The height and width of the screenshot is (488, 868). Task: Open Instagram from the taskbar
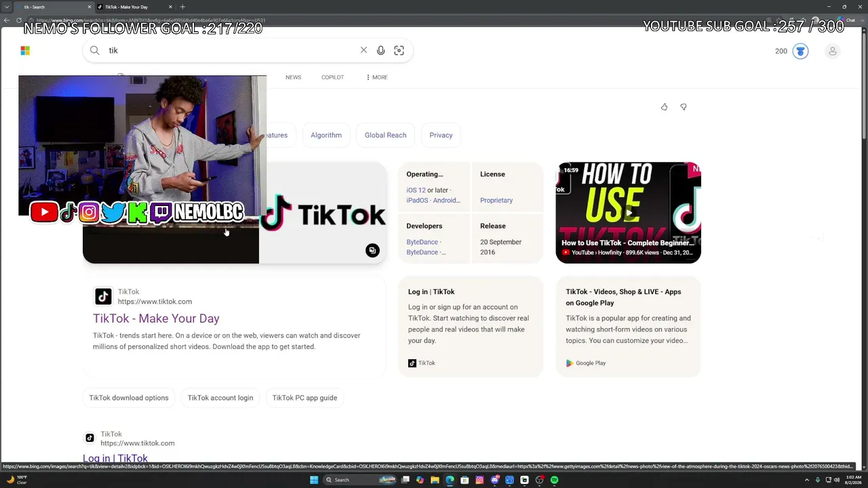tap(479, 480)
